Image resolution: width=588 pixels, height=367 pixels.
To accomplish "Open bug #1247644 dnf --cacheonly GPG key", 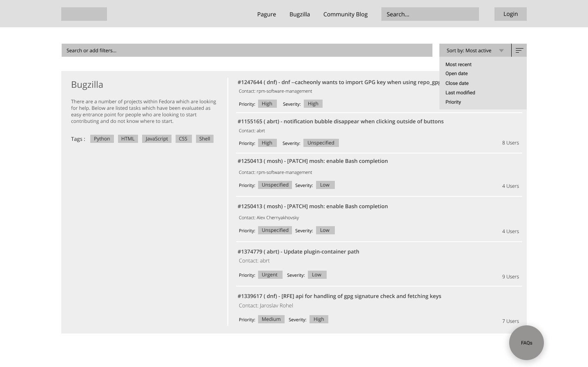I will [x=339, y=82].
